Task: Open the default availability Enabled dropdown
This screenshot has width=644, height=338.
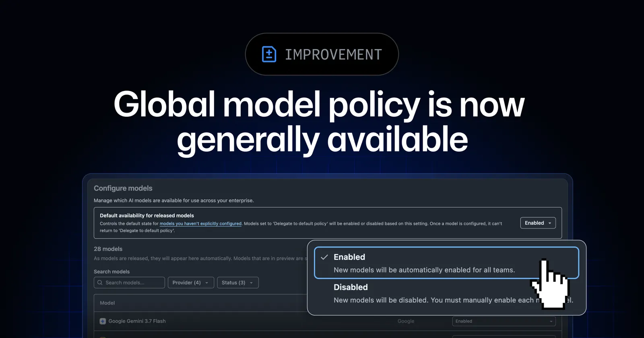Action: [538, 223]
